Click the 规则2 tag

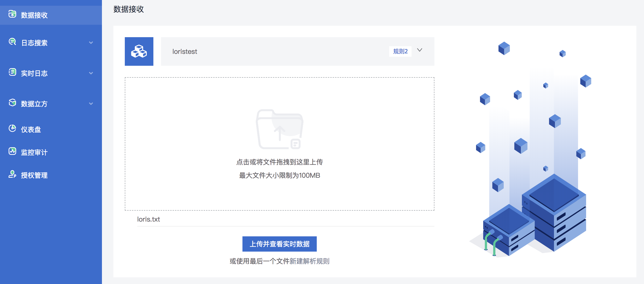[x=400, y=51]
